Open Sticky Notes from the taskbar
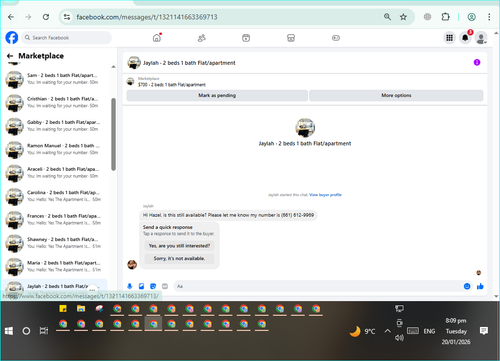Screen dimensions: 500x361 [63, 309]
